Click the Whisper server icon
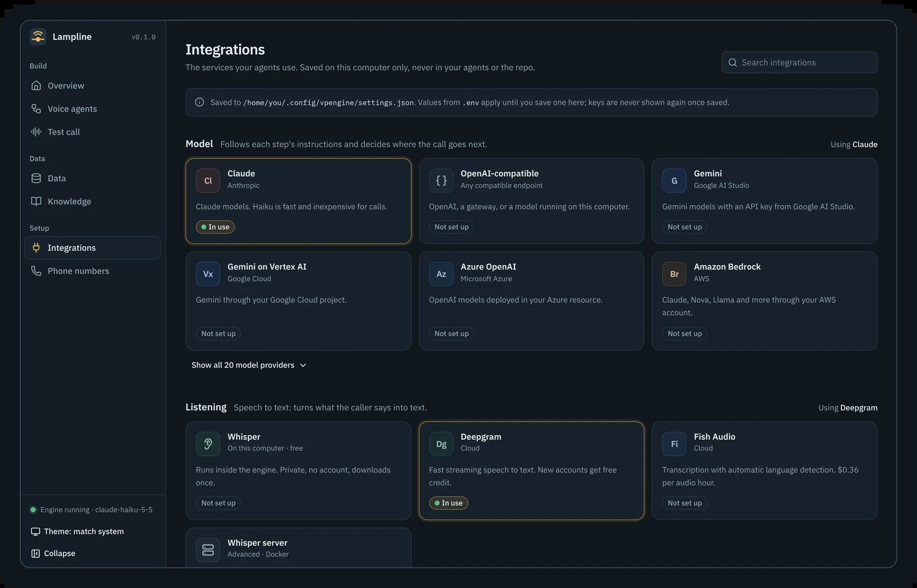Viewport: 917px width, 588px height. [208, 550]
